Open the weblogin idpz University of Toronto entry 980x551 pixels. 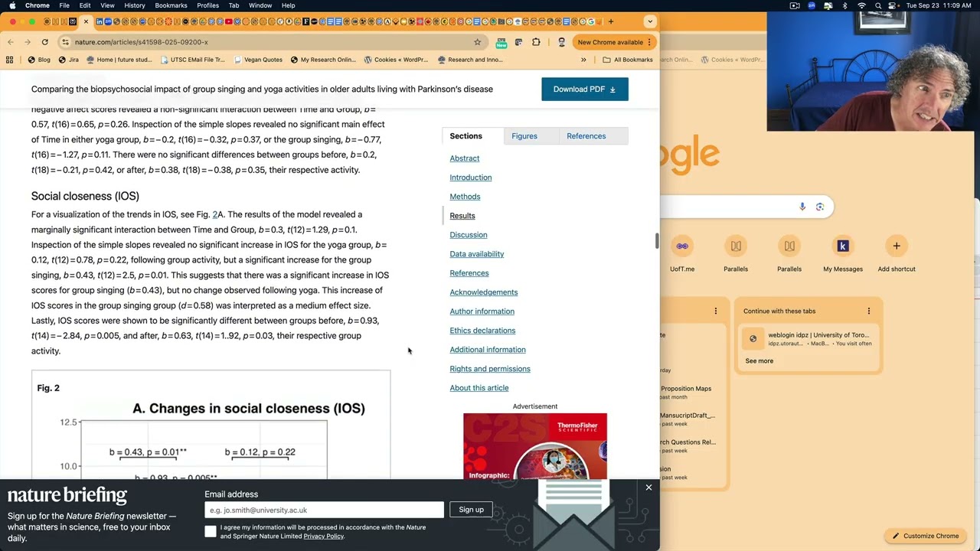(810, 339)
